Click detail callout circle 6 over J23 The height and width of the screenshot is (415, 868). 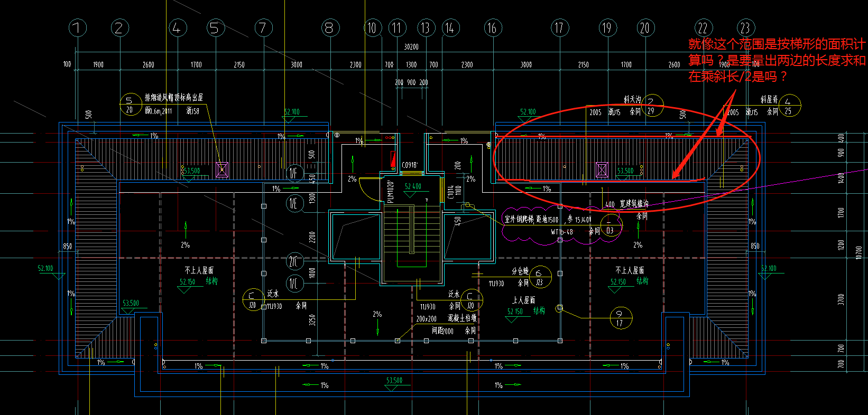click(x=540, y=277)
